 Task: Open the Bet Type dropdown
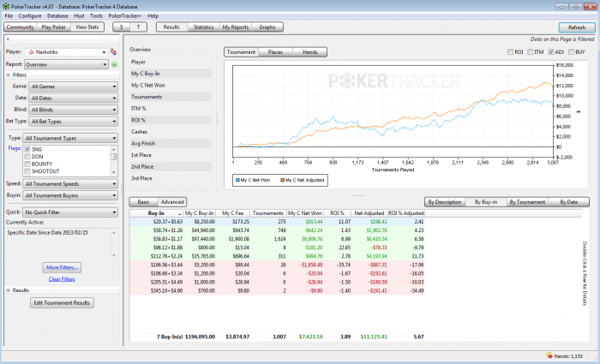click(x=73, y=122)
